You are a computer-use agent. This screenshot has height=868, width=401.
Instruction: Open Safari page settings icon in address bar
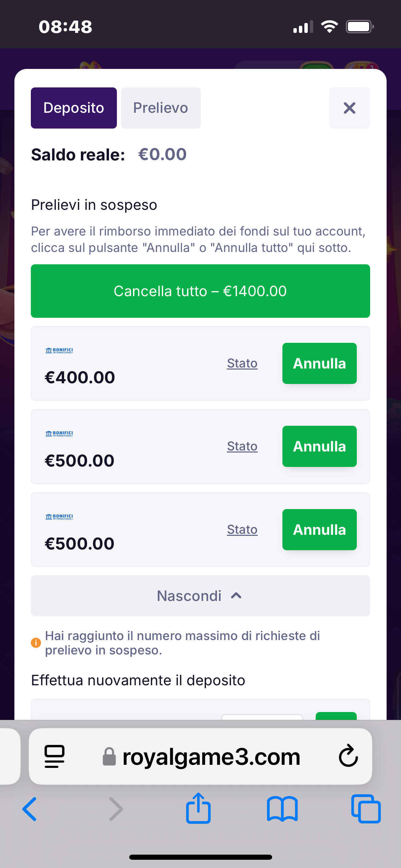54,756
